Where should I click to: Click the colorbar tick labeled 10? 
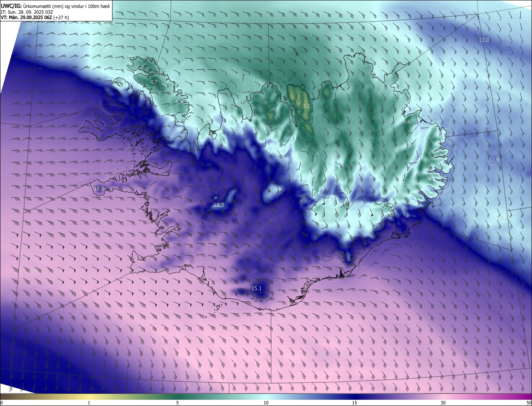point(266,403)
